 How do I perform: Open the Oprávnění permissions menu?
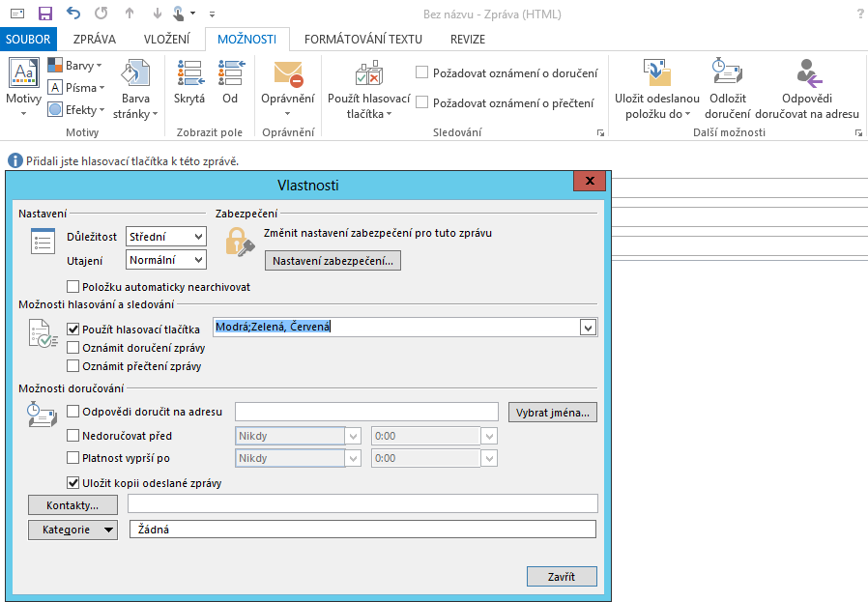pyautogui.click(x=288, y=89)
